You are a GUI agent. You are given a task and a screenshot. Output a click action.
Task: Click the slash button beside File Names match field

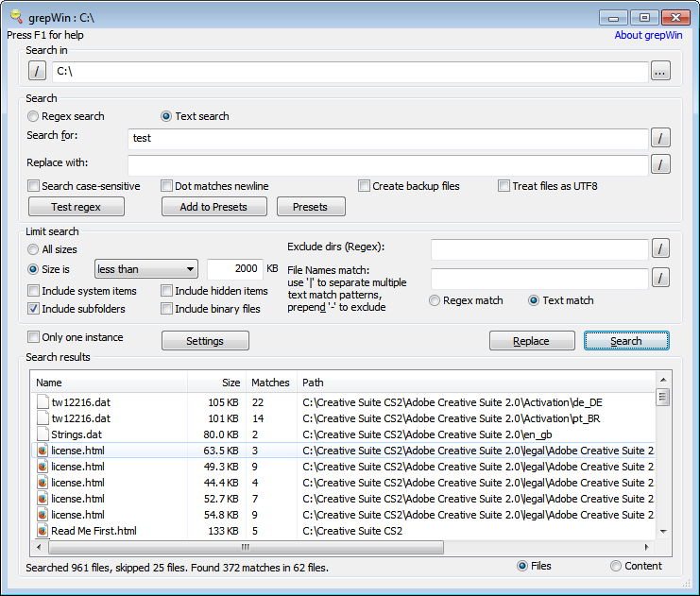tap(660, 278)
